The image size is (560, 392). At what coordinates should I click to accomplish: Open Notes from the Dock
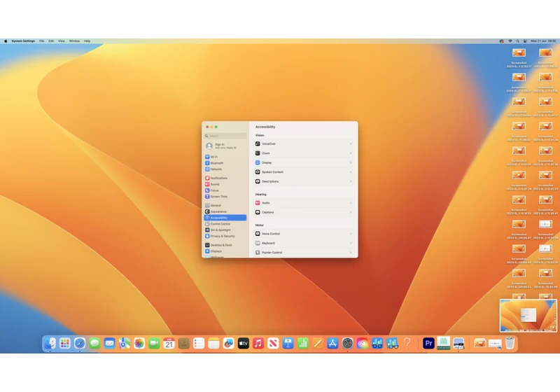pyautogui.click(x=213, y=344)
